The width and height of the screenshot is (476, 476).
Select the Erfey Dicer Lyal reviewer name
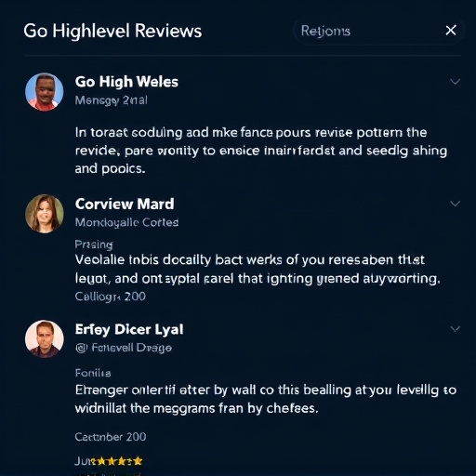pyautogui.click(x=129, y=329)
